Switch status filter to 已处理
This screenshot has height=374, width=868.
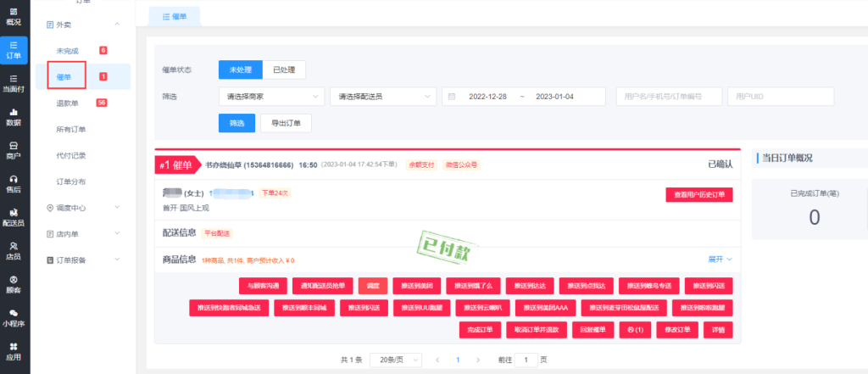pyautogui.click(x=283, y=70)
